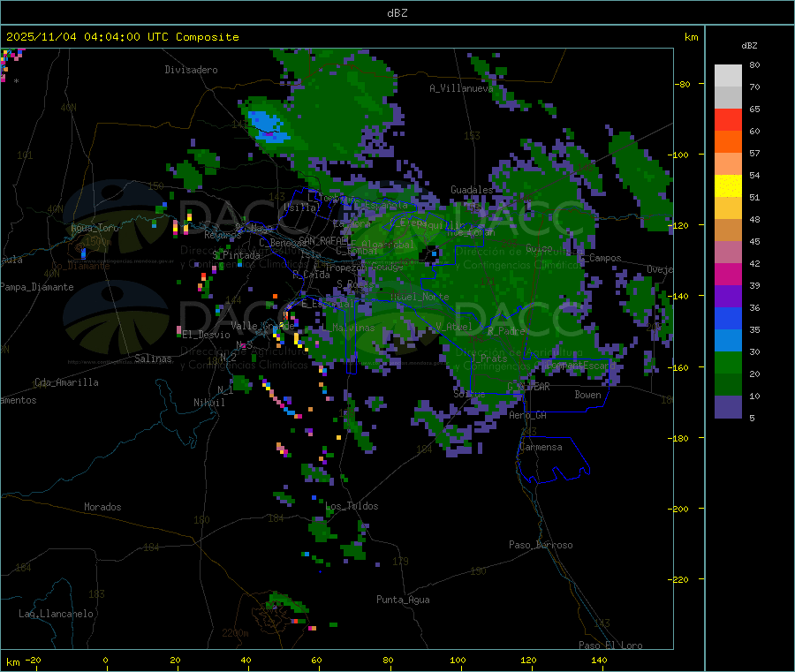Click the Valle_Grande map label

pos(262,326)
